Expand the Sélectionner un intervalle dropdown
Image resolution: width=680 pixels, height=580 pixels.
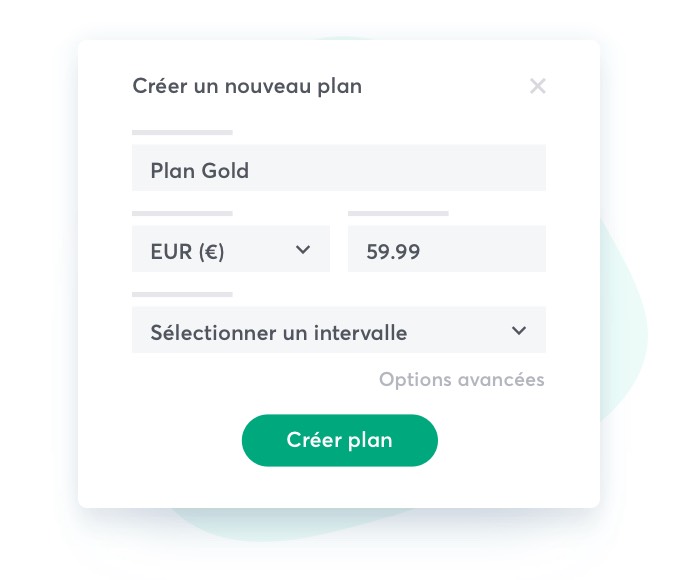pos(338,330)
